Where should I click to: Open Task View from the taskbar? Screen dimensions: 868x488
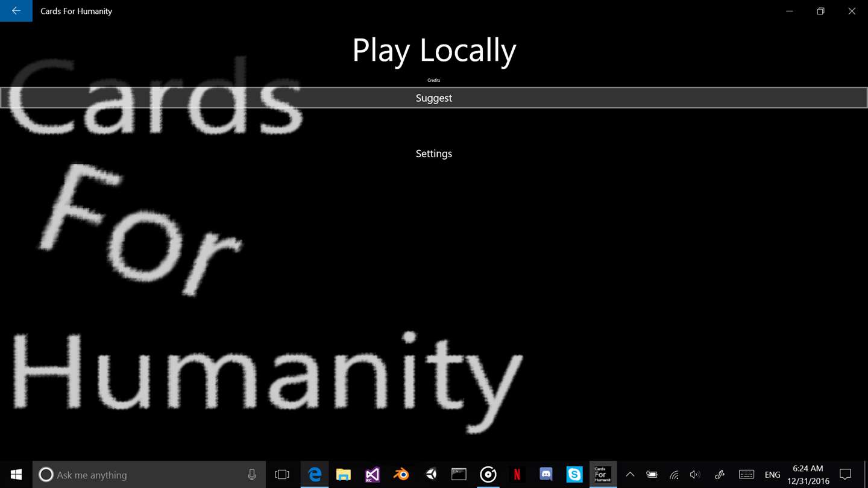click(282, 475)
